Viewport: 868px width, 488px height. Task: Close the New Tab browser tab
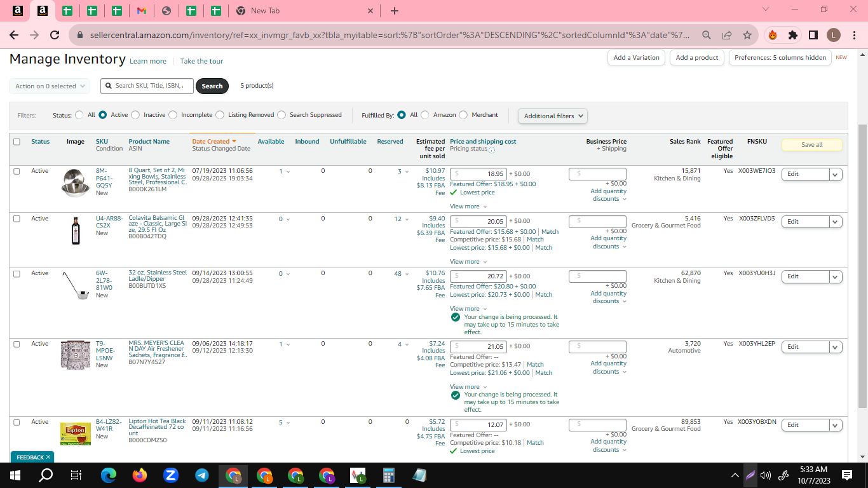click(x=371, y=11)
